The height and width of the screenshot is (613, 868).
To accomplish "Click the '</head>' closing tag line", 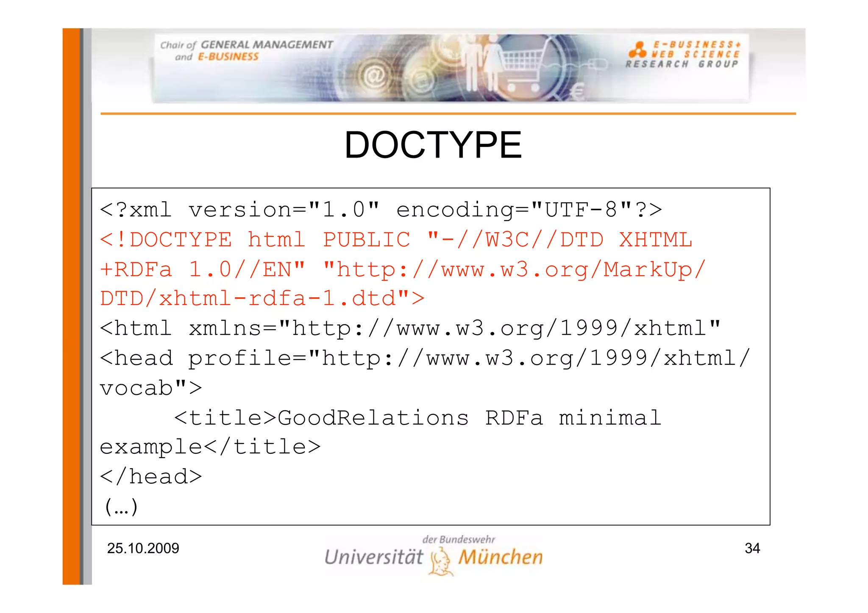I will pyautogui.click(x=150, y=477).
